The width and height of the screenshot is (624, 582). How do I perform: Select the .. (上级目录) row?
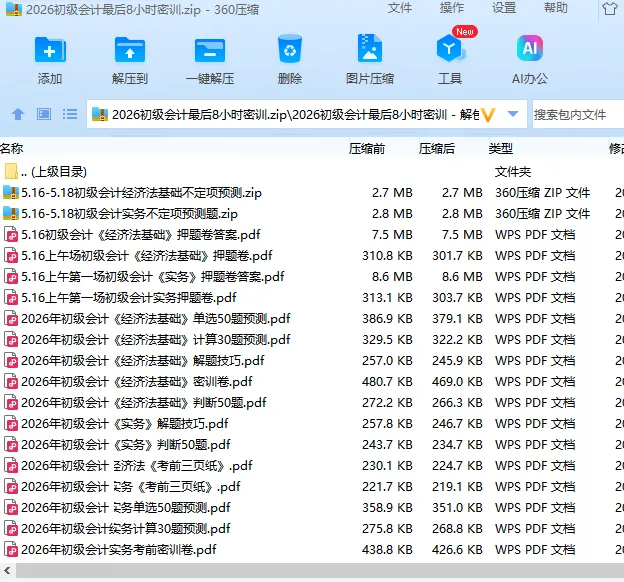pyautogui.click(x=312, y=171)
